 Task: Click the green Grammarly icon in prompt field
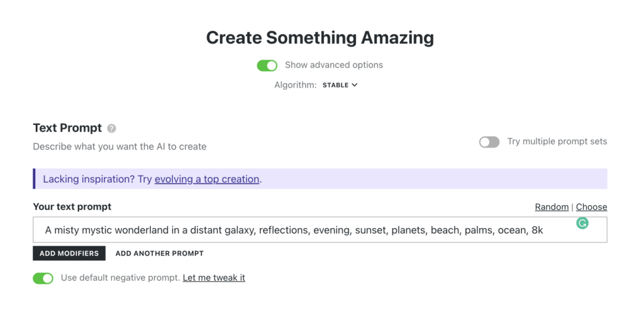tap(582, 223)
